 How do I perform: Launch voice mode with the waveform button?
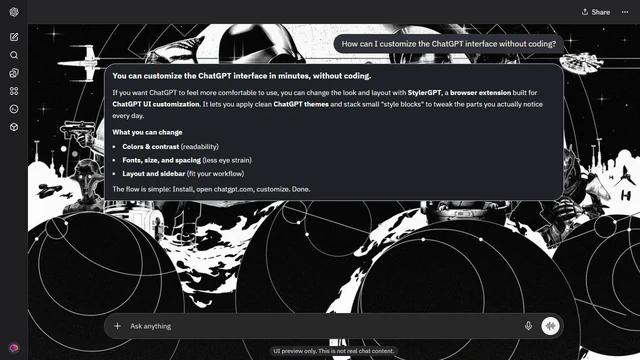[x=550, y=326]
